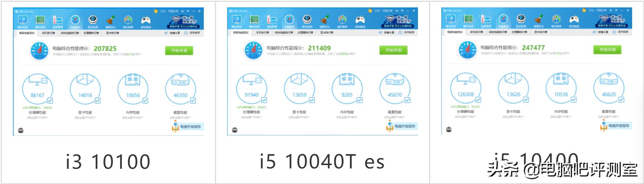Uncheck 显卡性能 checkbox beside score 13659

[312, 100]
